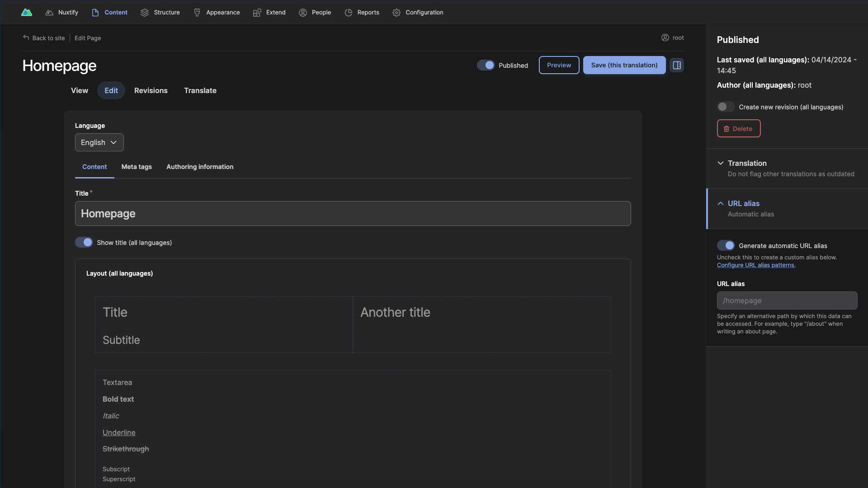Expand the Translation section
The image size is (868, 488).
721,163
